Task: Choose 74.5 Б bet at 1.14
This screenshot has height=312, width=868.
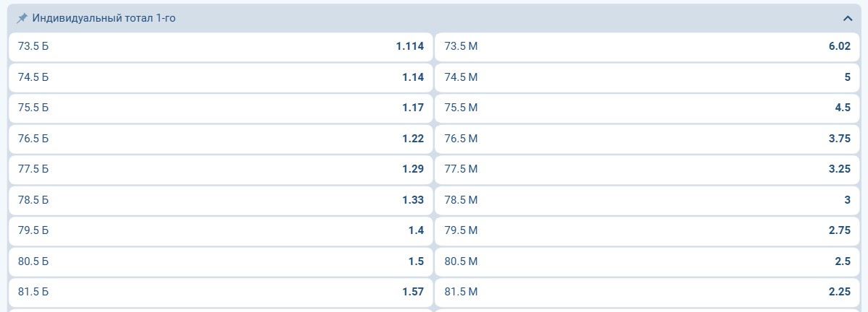Action: (x=221, y=77)
